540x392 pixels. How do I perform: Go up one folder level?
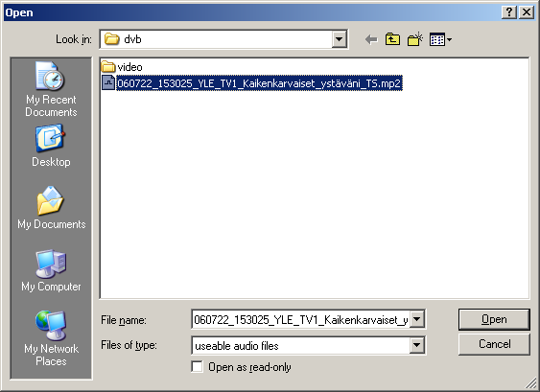392,39
